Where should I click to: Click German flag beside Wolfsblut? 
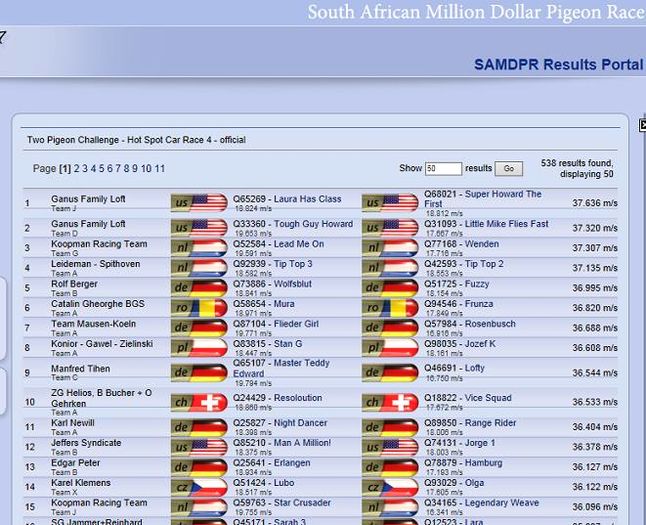point(199,288)
